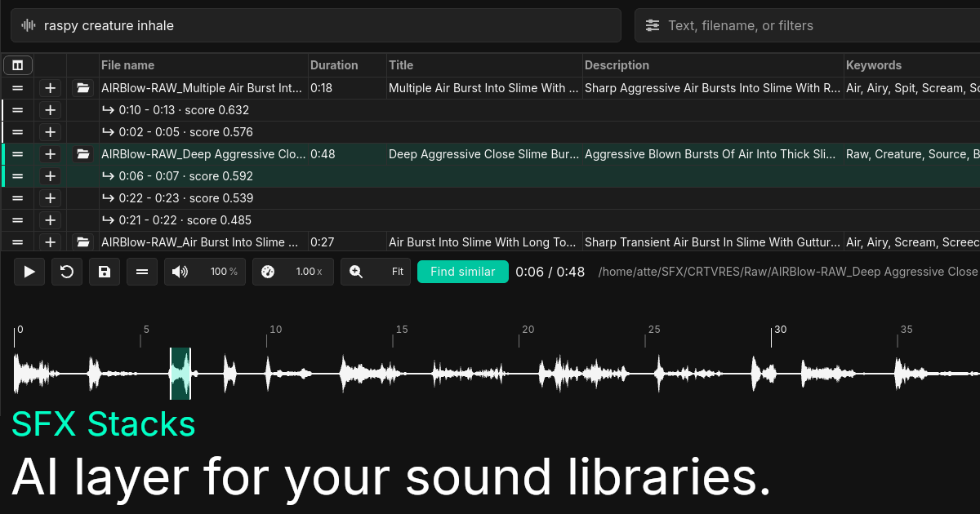Click the drag handle on the 0:02 - 0:05 segment row
This screenshot has height=514, width=980.
[x=18, y=132]
